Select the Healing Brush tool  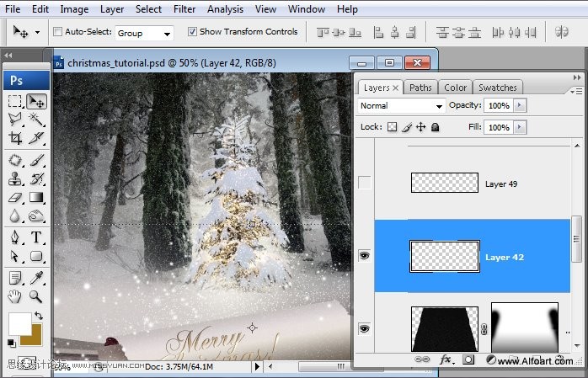(x=15, y=160)
